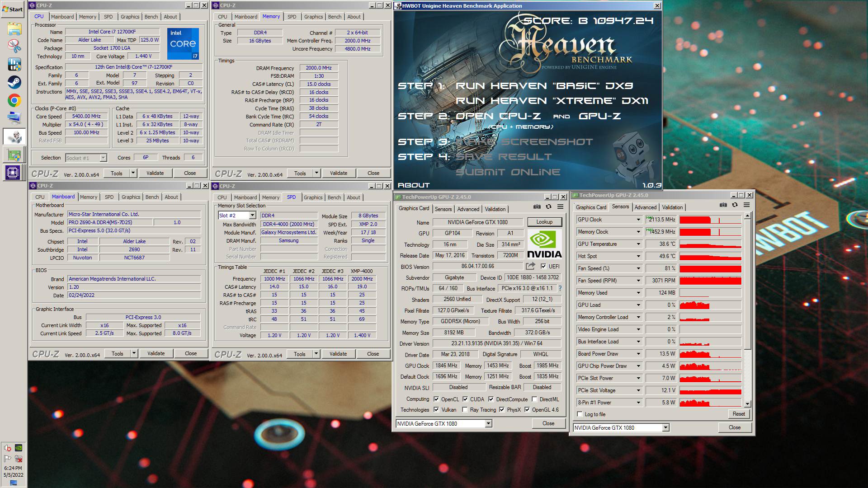
Task: Expand the Memory Used sensor dropdown
Action: (638, 293)
